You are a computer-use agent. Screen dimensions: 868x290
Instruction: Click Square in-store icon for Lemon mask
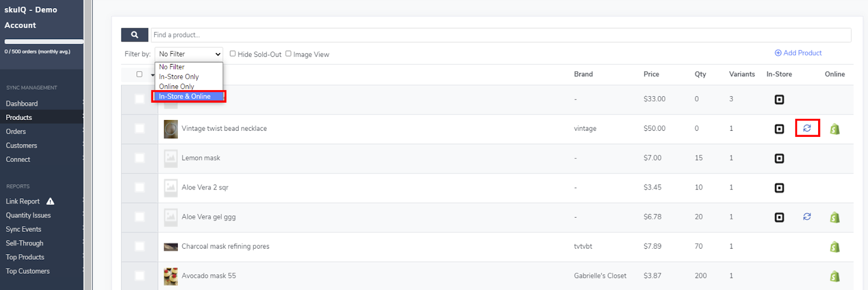click(x=779, y=159)
